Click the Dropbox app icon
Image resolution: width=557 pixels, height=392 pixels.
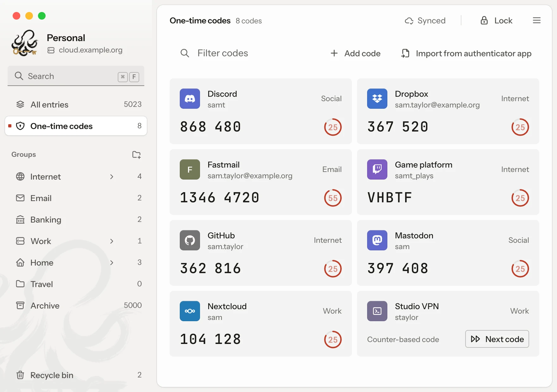pyautogui.click(x=377, y=99)
